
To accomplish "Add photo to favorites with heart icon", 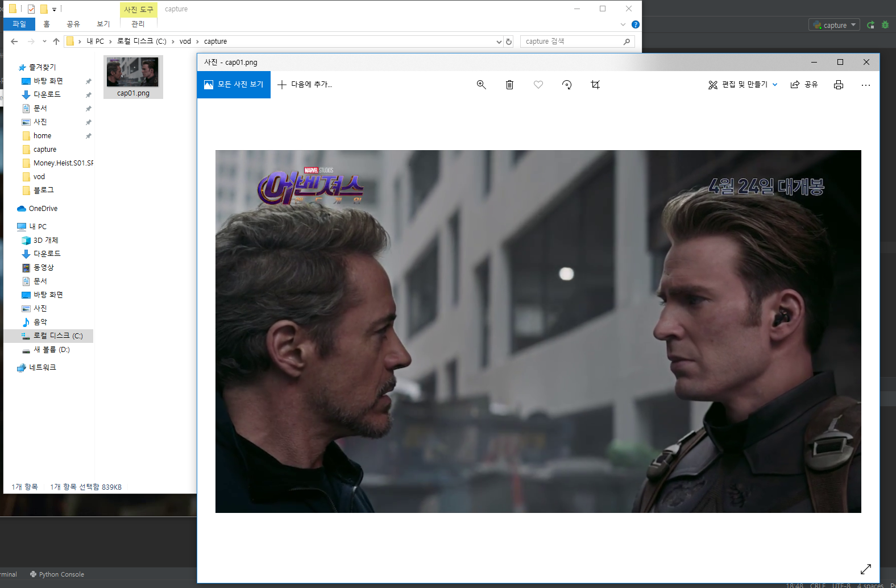I will click(x=538, y=85).
